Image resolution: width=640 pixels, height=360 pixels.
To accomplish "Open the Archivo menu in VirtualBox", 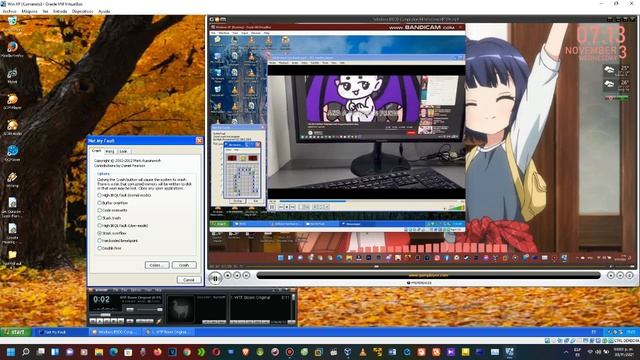I will [x=10, y=11].
